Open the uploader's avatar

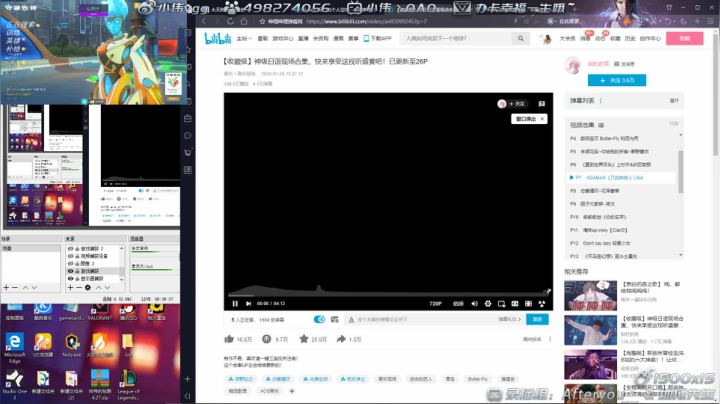(x=573, y=66)
